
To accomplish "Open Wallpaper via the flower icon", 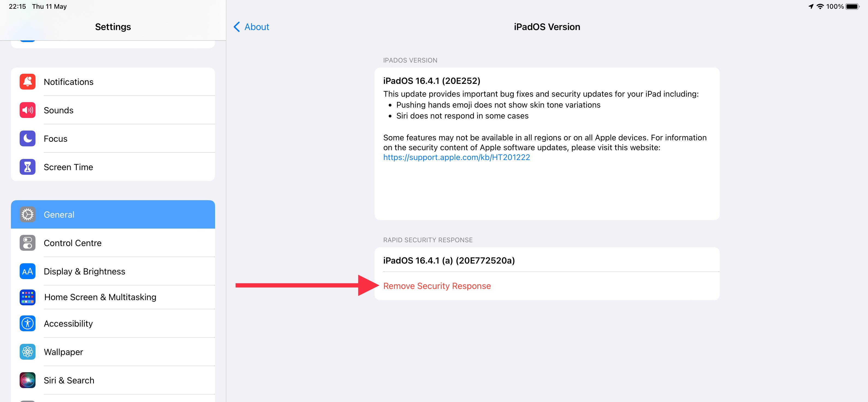I will pyautogui.click(x=27, y=352).
